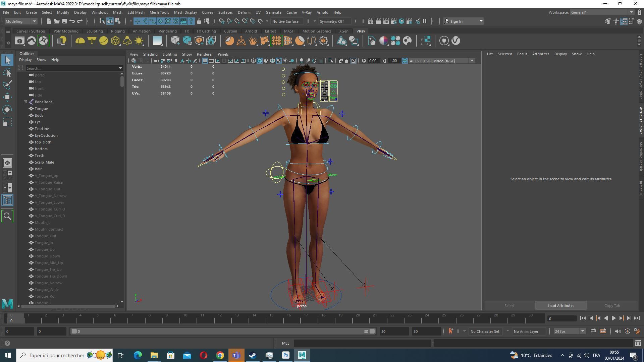The height and width of the screenshot is (362, 644).
Task: Toggle the audio mute speaker icon
Action: tap(618, 331)
